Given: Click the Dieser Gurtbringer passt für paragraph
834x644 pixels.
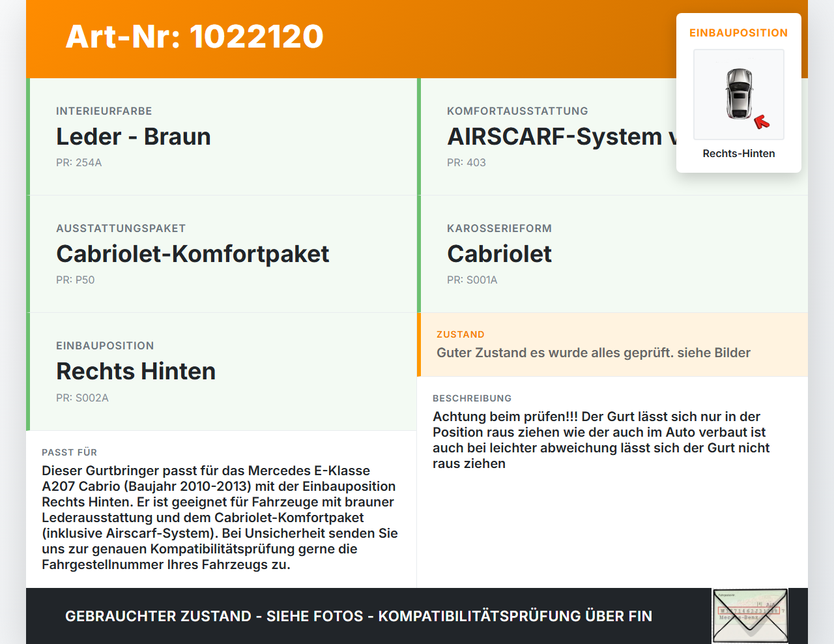Looking at the screenshot, I should 220,518.
